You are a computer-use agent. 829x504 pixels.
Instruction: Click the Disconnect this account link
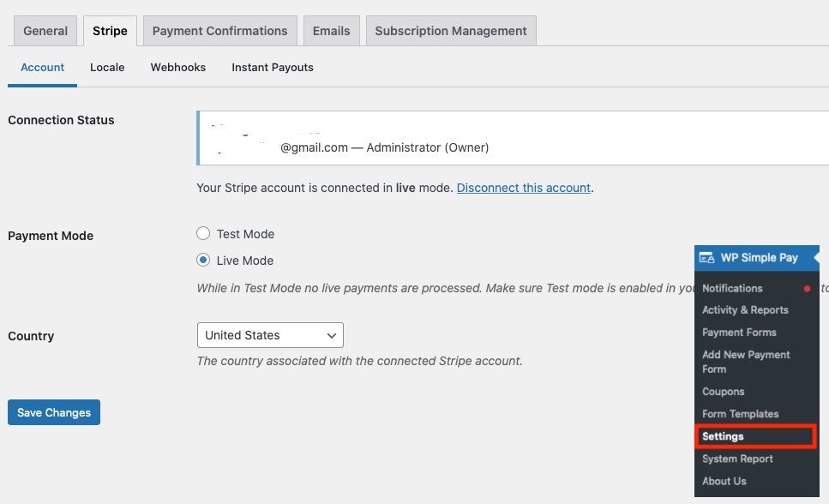pyautogui.click(x=524, y=188)
